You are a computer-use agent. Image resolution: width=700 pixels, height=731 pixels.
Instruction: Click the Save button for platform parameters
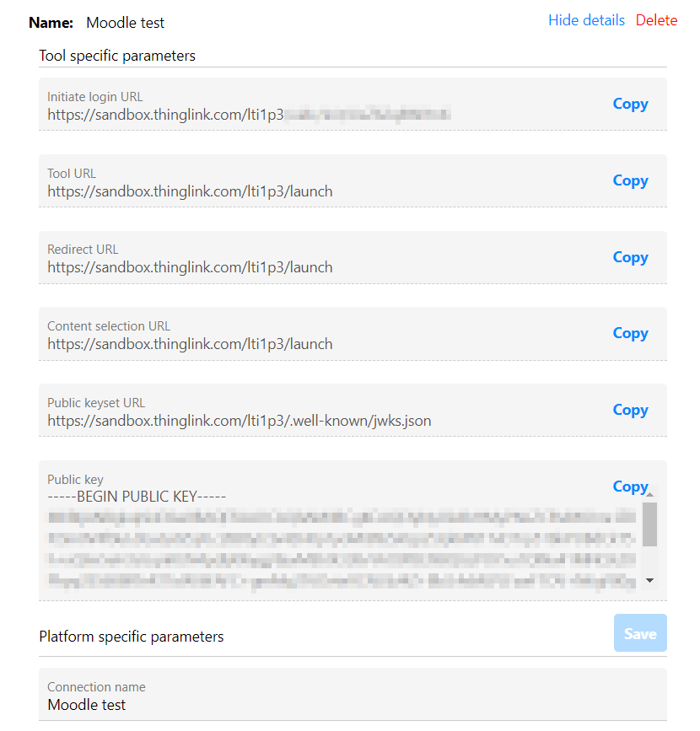(640, 632)
